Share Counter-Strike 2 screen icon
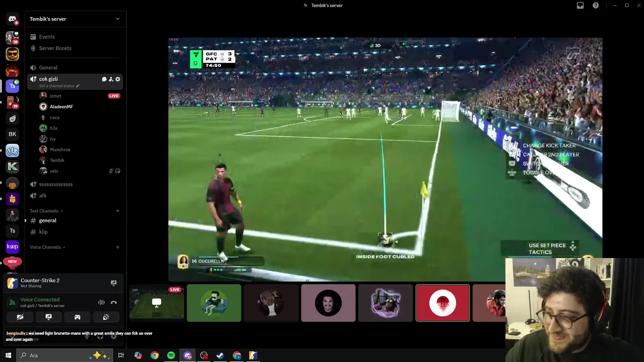This screenshot has width=644, height=362. click(114, 283)
